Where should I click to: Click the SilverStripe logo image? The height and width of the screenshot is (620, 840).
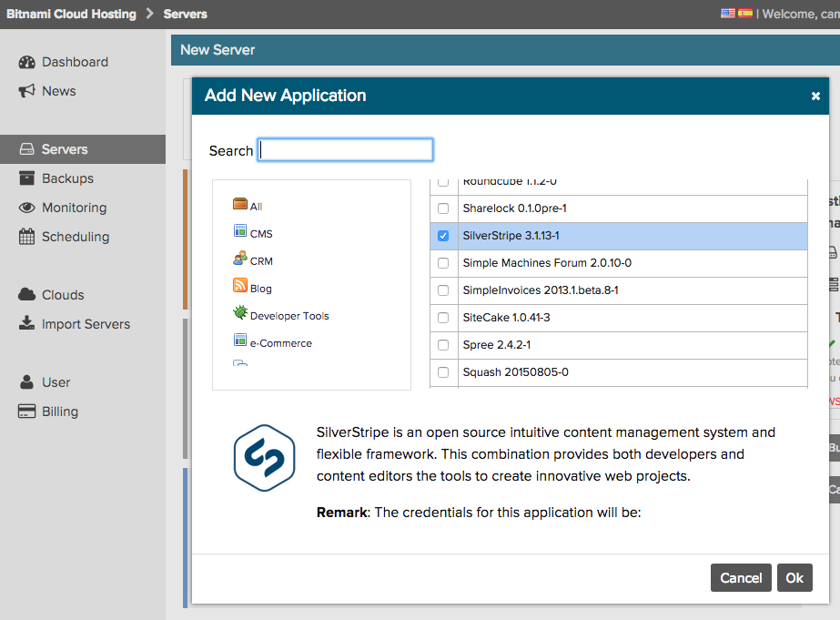264,458
